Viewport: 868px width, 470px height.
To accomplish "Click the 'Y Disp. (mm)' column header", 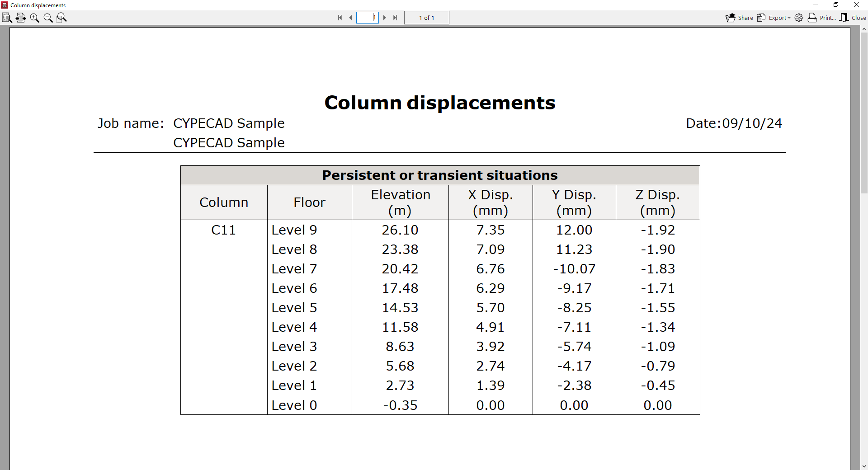I will (574, 202).
